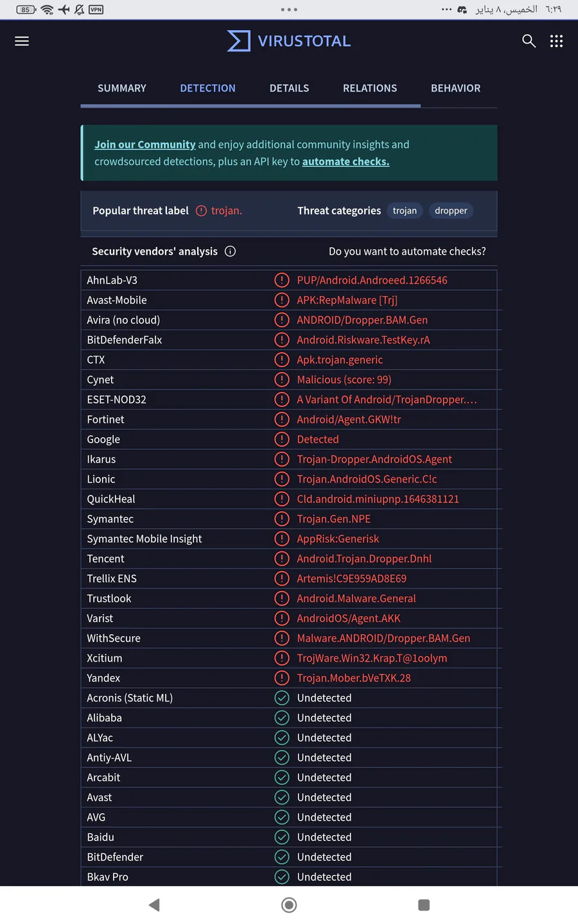This screenshot has width=578, height=924.
Task: Follow the Join our Community link
Action: [x=144, y=145]
